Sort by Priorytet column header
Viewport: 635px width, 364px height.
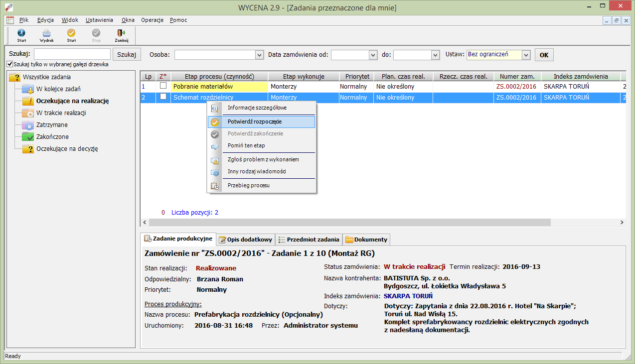pyautogui.click(x=357, y=76)
